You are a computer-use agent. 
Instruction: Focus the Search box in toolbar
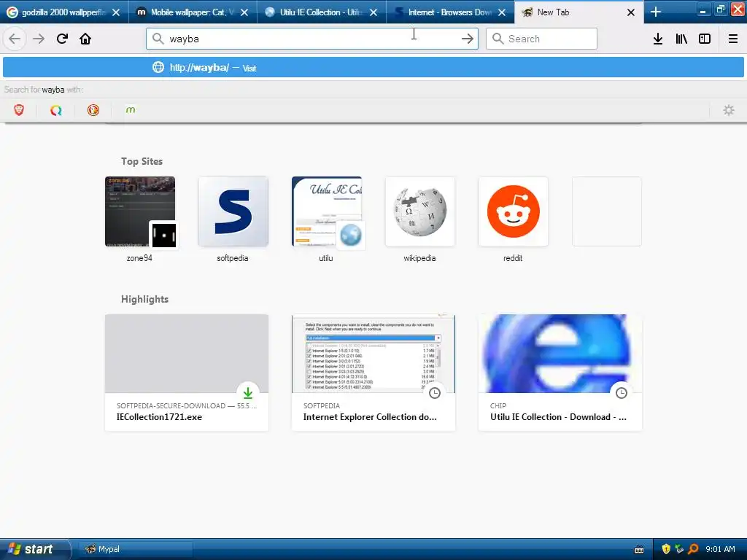[541, 39]
